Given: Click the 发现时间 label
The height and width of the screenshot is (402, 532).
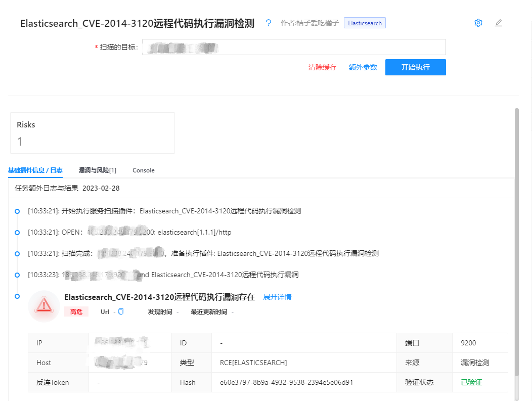Looking at the screenshot, I should click(160, 312).
